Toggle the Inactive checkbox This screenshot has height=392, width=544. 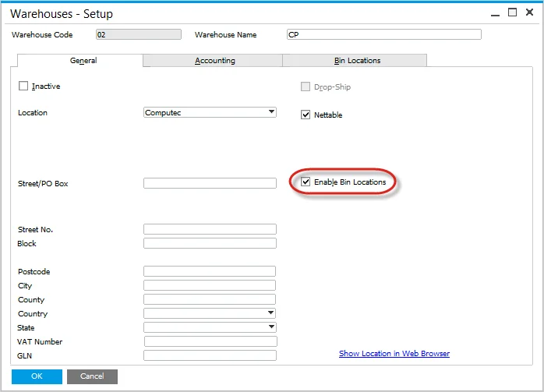click(23, 87)
